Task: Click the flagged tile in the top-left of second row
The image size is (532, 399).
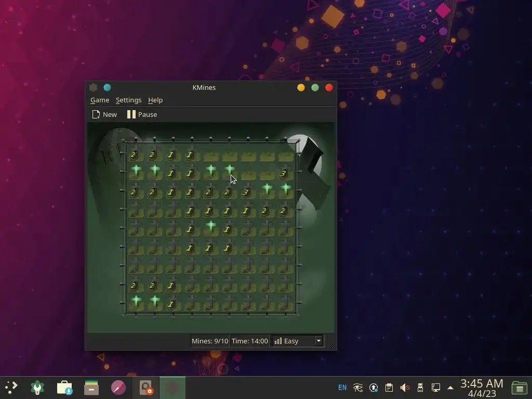Action: coord(136,172)
